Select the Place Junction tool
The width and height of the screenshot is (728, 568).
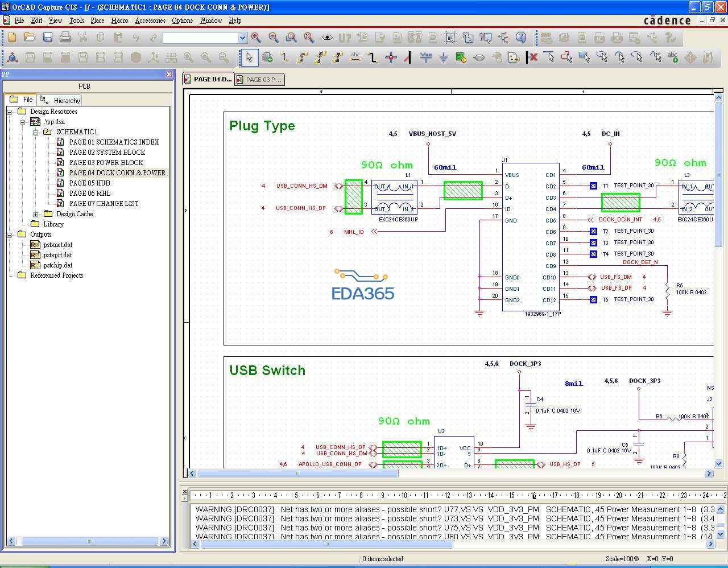click(x=391, y=57)
